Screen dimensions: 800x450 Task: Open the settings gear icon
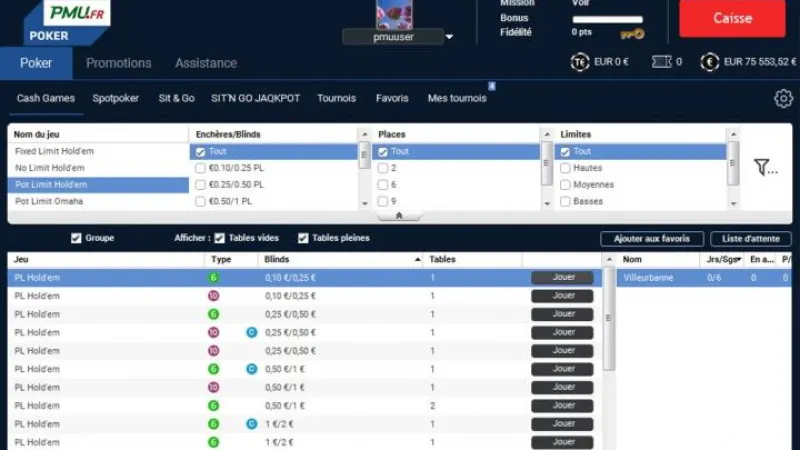[783, 98]
